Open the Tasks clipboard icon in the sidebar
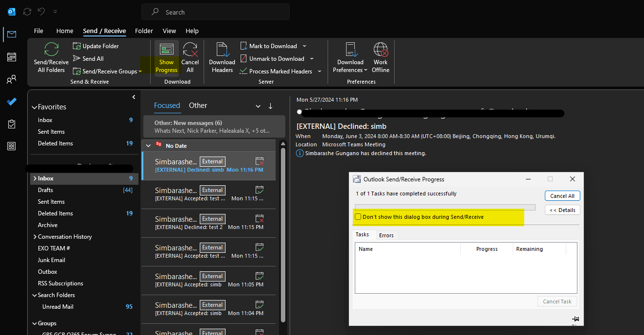The height and width of the screenshot is (335, 644). tap(12, 124)
